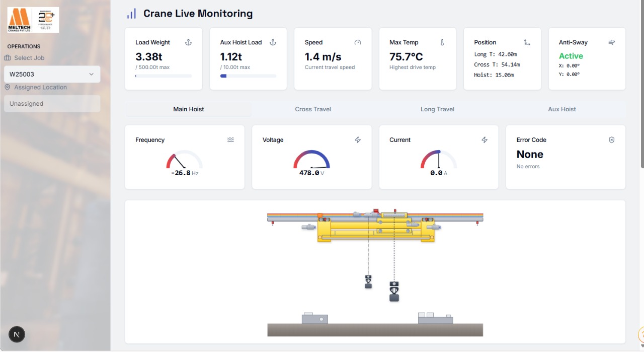
Task: Click the lightning bolt icon on Voltage card
Action: [358, 139]
